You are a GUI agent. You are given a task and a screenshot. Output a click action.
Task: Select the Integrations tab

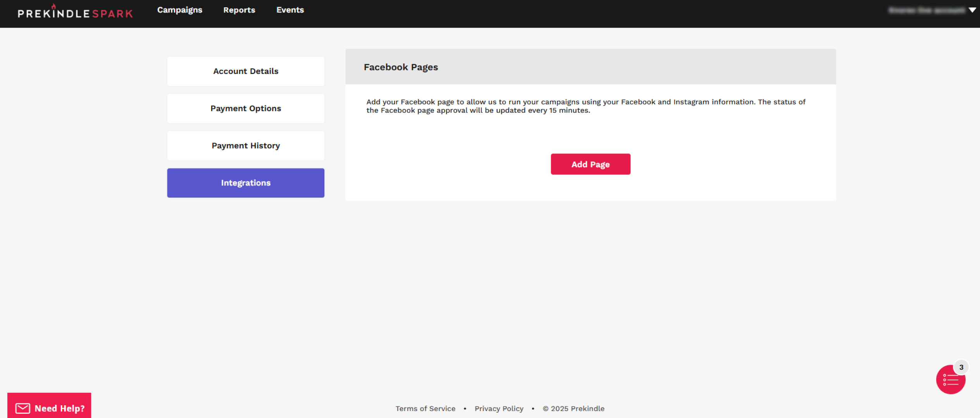click(246, 183)
